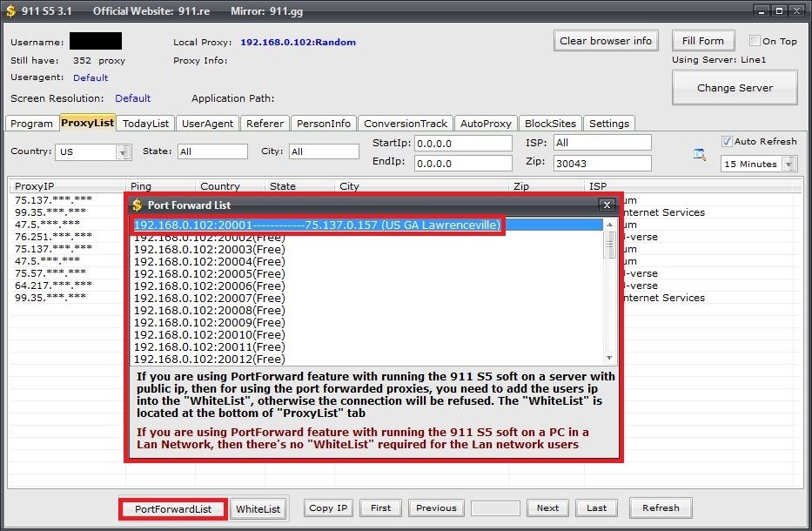Click the Change Server button
Screen dimensions: 812x531
[735, 88]
